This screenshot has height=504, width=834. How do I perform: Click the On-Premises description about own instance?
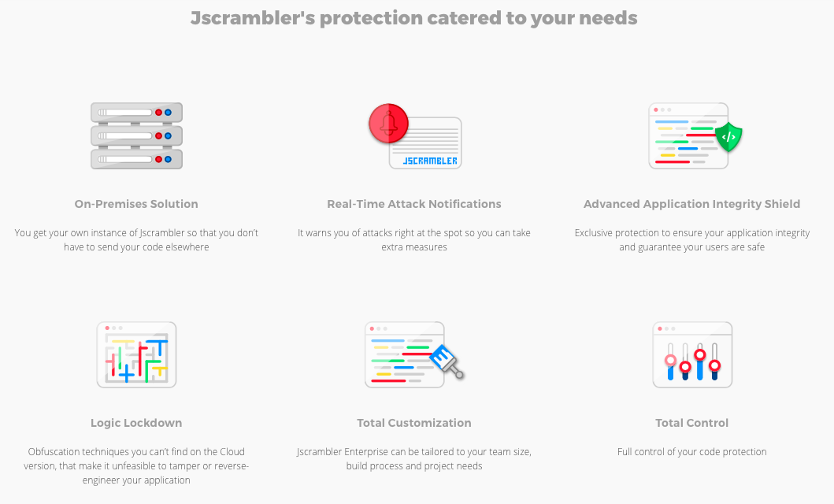[136, 239]
